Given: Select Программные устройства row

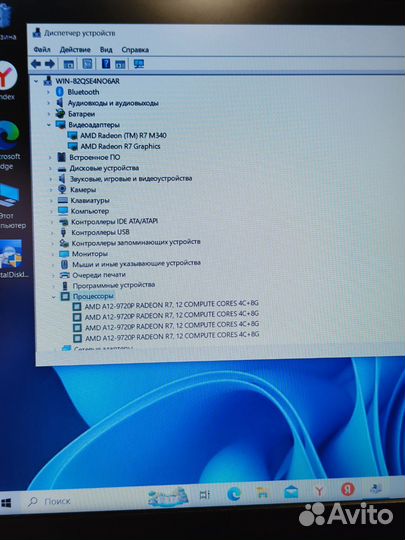Looking at the screenshot, I should [x=113, y=285].
